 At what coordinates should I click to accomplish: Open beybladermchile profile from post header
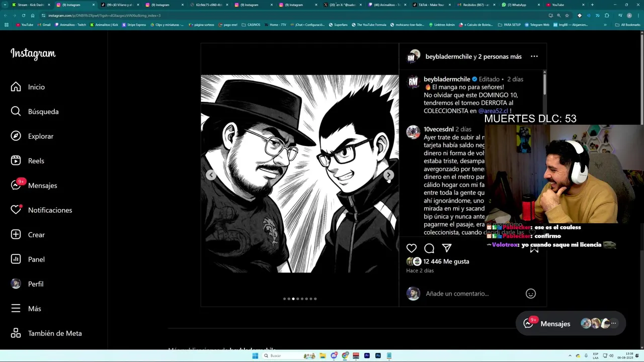448,57
